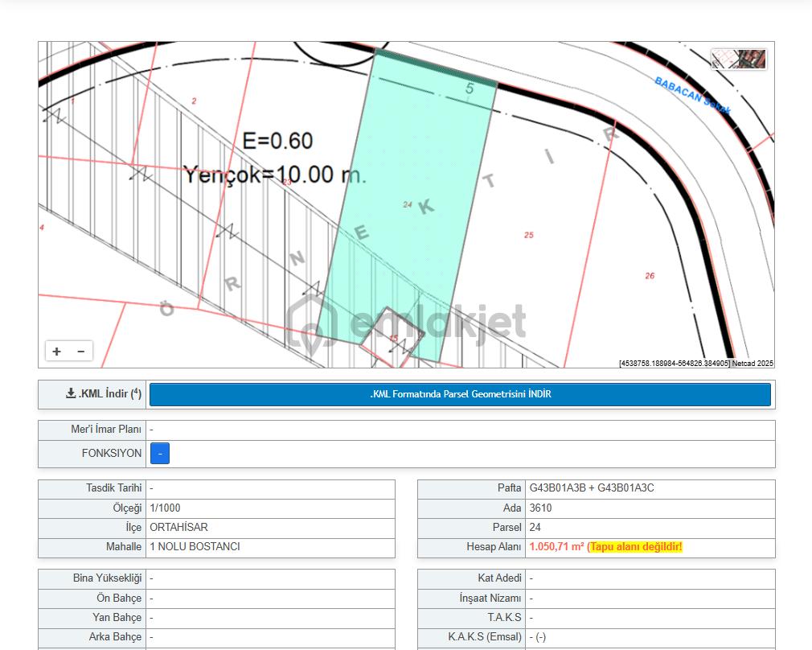Click the Hesap Alanı value 1.050,71 m²
Screen dimensions: 812x650
click(556, 547)
